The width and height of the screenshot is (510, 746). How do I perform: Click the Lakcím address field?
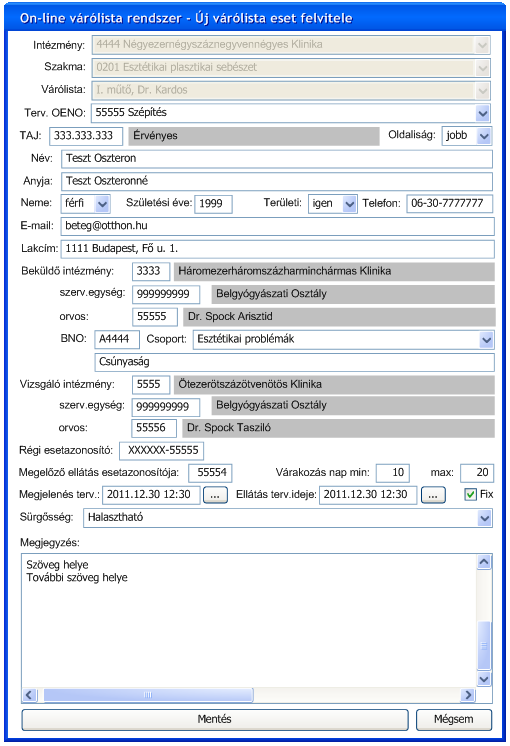pyautogui.click(x=277, y=249)
